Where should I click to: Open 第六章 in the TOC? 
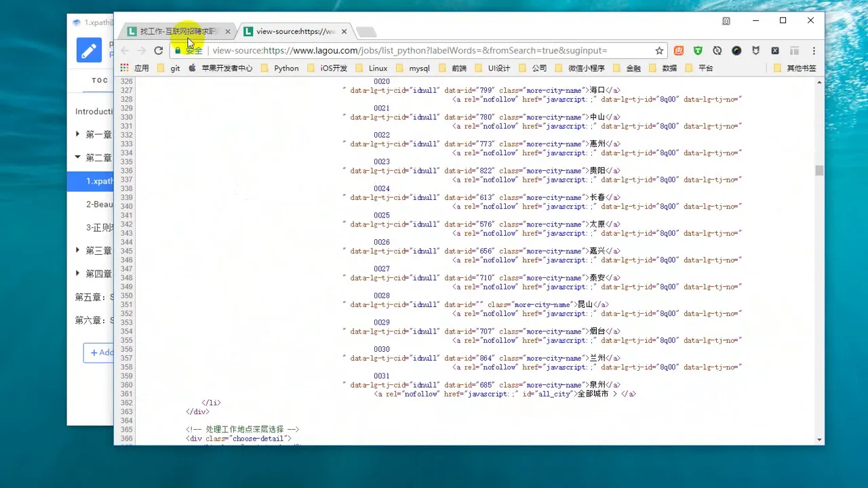point(94,320)
